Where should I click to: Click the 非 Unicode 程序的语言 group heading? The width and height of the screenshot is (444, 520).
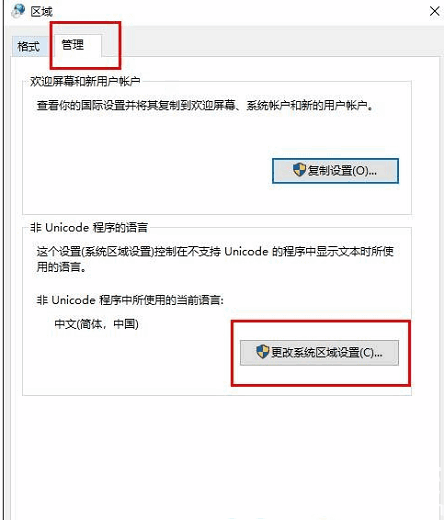(x=89, y=227)
